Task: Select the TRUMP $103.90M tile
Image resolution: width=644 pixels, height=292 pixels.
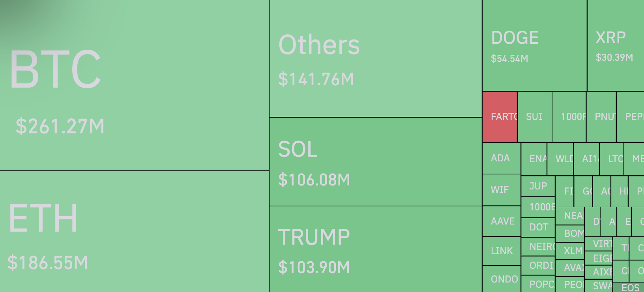Action: 375,249
